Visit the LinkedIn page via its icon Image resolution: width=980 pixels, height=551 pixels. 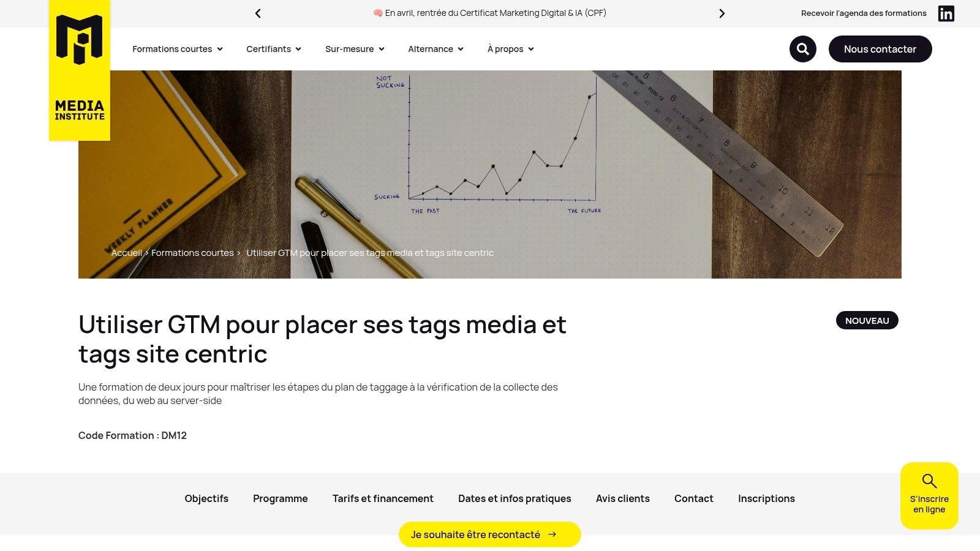click(946, 13)
